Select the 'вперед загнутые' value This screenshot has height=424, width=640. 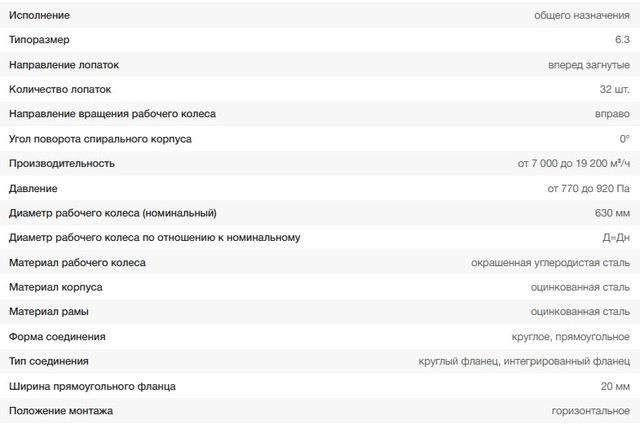pos(589,64)
